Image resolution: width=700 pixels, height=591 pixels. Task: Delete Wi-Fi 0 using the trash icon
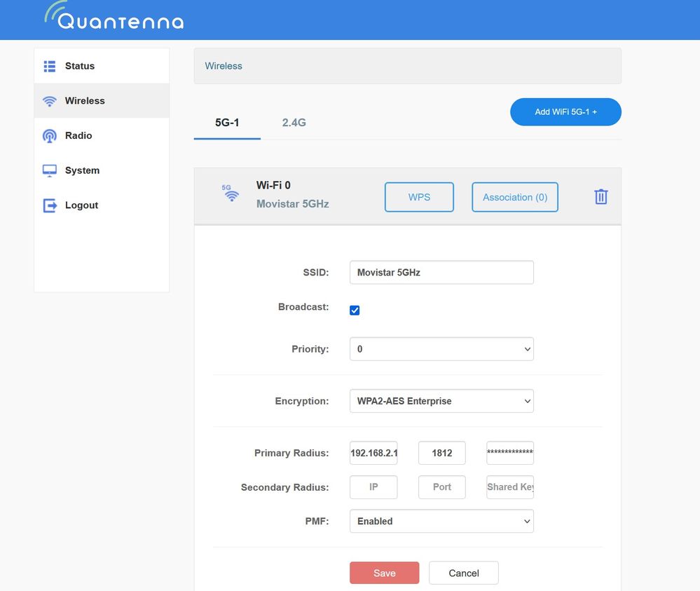coord(601,197)
